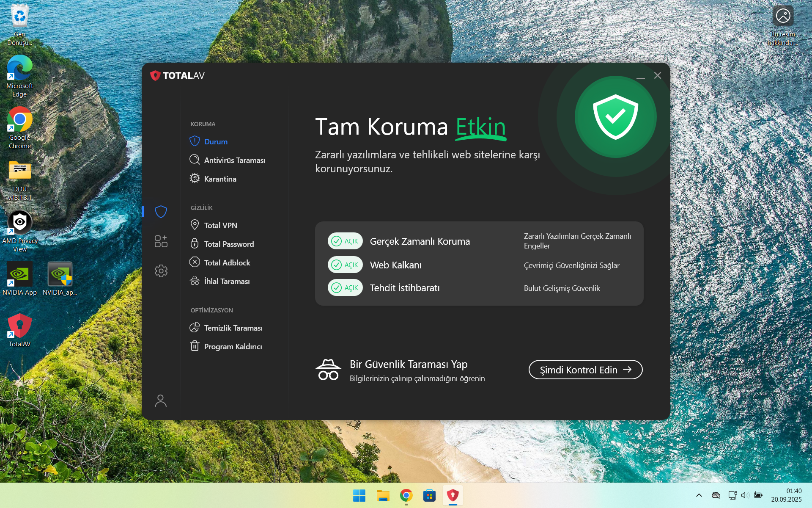The height and width of the screenshot is (508, 812).
Task: Toggle Web Kalkanı AÇIK switch
Action: [x=345, y=265]
